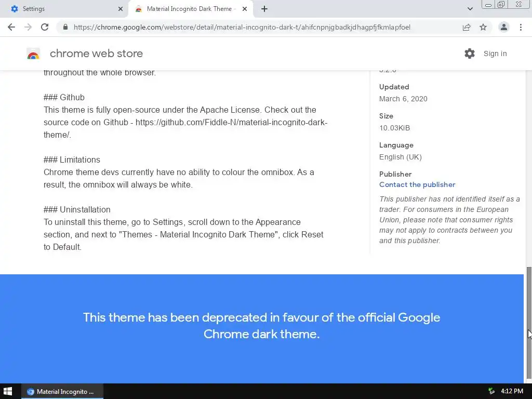Click the Publisher label
Viewport: 532px width, 399px height.
(x=395, y=174)
